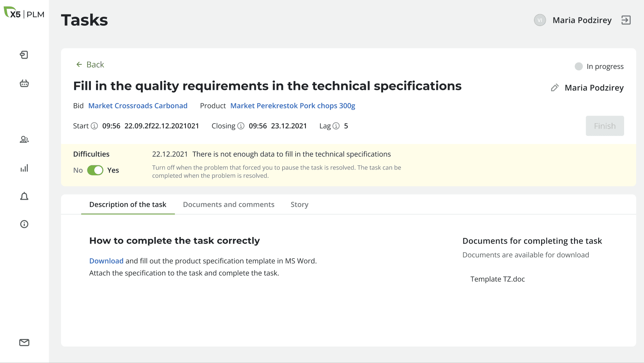This screenshot has height=363, width=644.
Task: Open the notifications bell icon
Action: pos(24,196)
